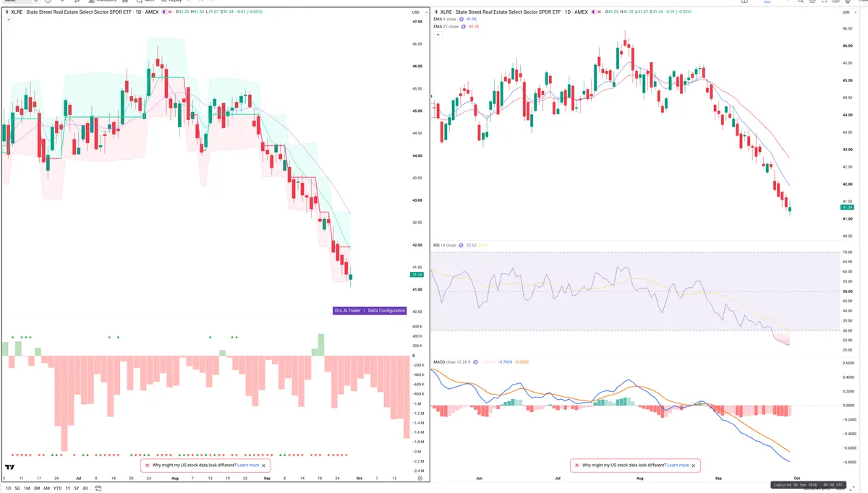Click the MACD close 12 26 9 legend

click(x=453, y=361)
